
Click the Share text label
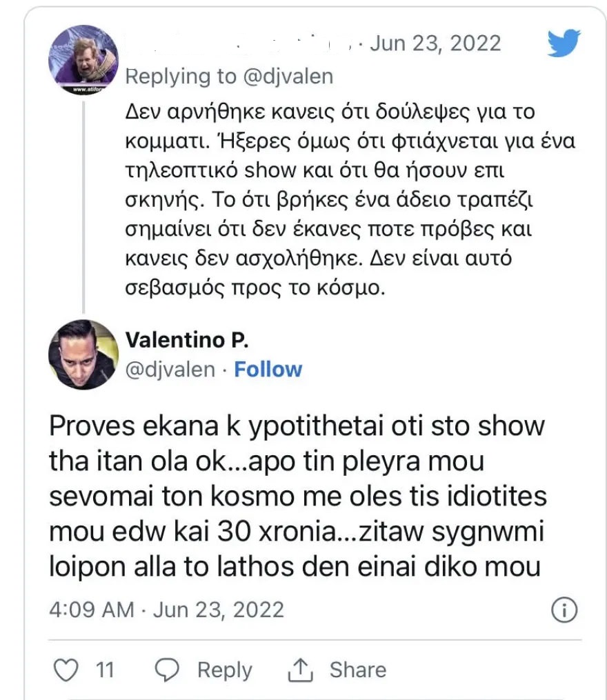point(358,670)
